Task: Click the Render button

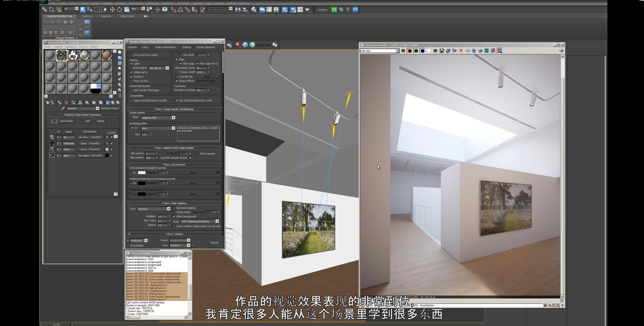Action: 215,243
